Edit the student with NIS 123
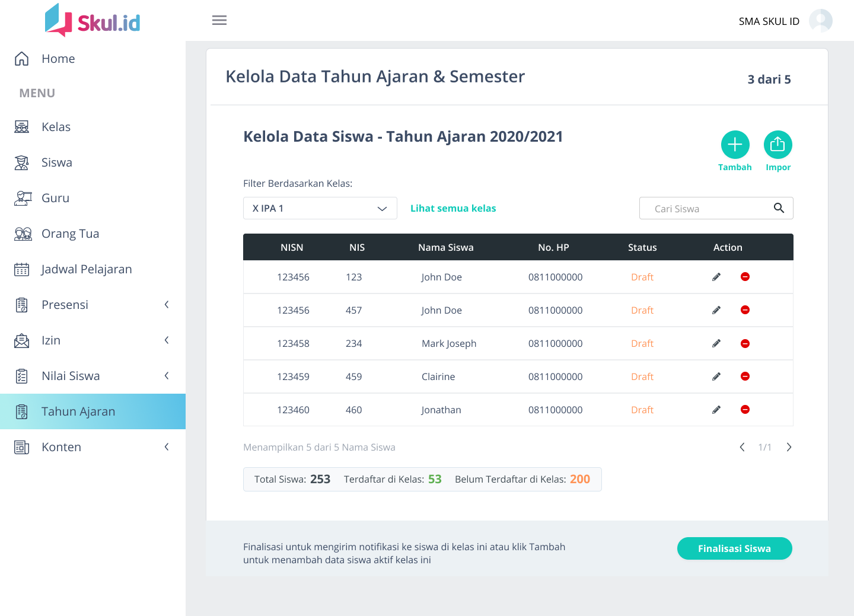Screen dimensions: 854x616 (x=716, y=277)
